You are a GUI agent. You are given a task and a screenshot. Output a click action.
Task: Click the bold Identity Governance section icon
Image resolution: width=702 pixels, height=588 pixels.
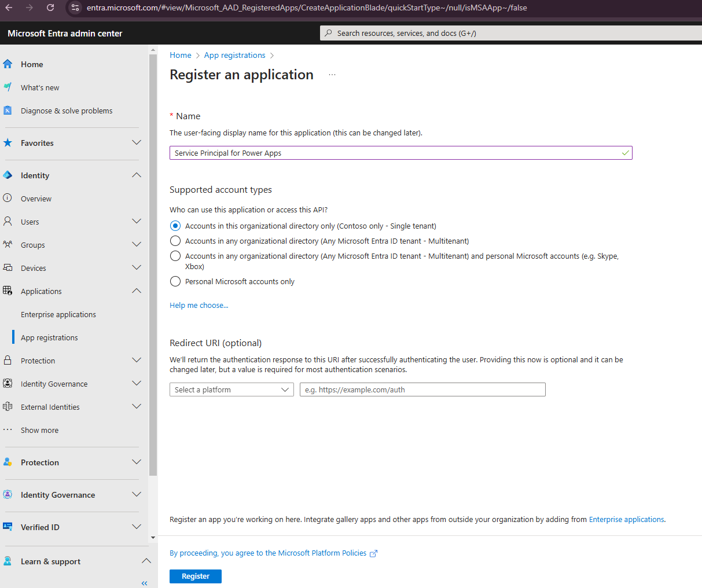point(8,494)
